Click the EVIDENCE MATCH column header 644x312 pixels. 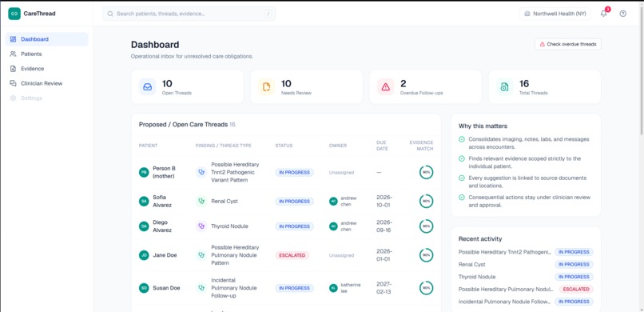click(x=421, y=146)
